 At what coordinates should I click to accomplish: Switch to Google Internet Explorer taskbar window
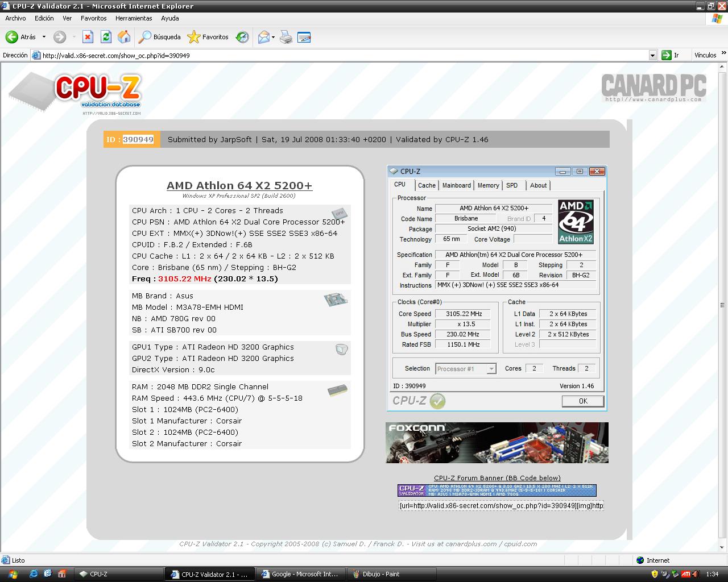point(300,574)
